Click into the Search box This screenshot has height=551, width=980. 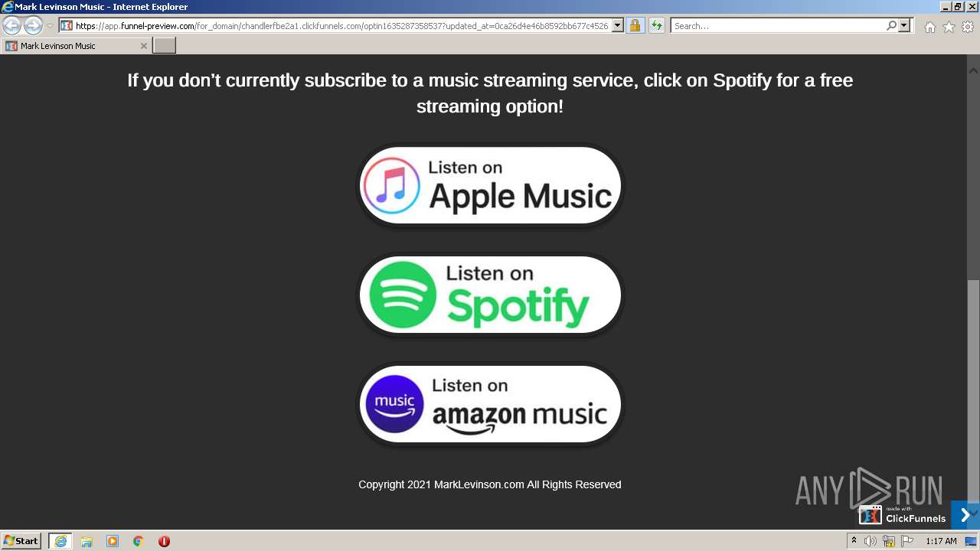click(x=777, y=26)
